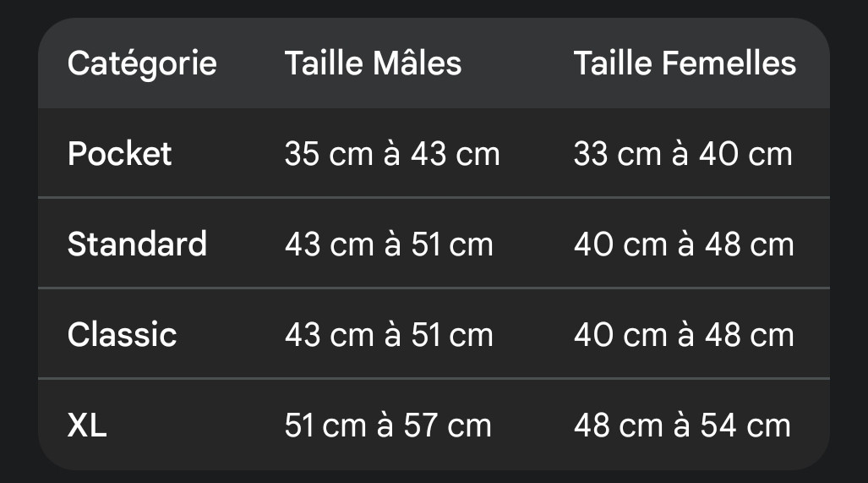Screen dimensions: 868x483
Task: Select the male size in the Standard row
Action: (x=389, y=244)
